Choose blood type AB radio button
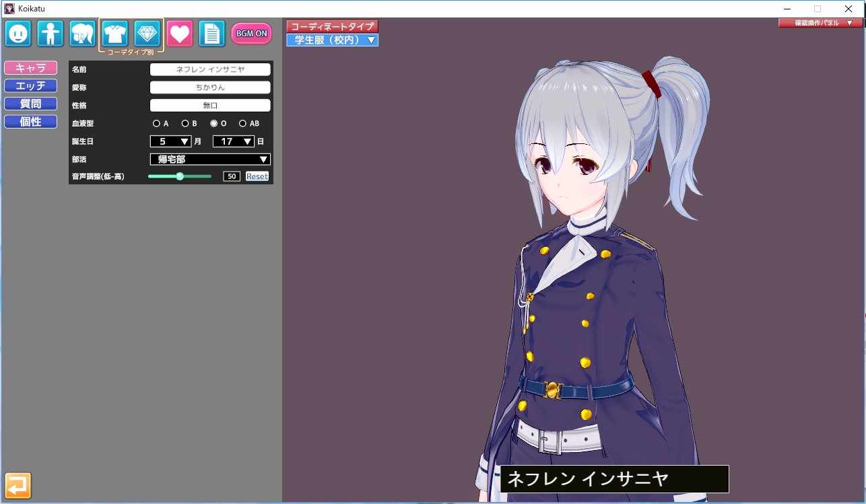Image resolution: width=866 pixels, height=504 pixels. pos(242,124)
